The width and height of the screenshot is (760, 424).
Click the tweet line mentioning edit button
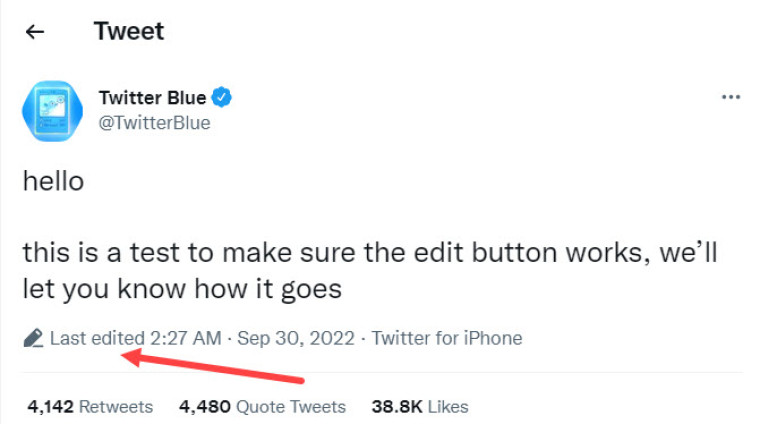coord(370,251)
